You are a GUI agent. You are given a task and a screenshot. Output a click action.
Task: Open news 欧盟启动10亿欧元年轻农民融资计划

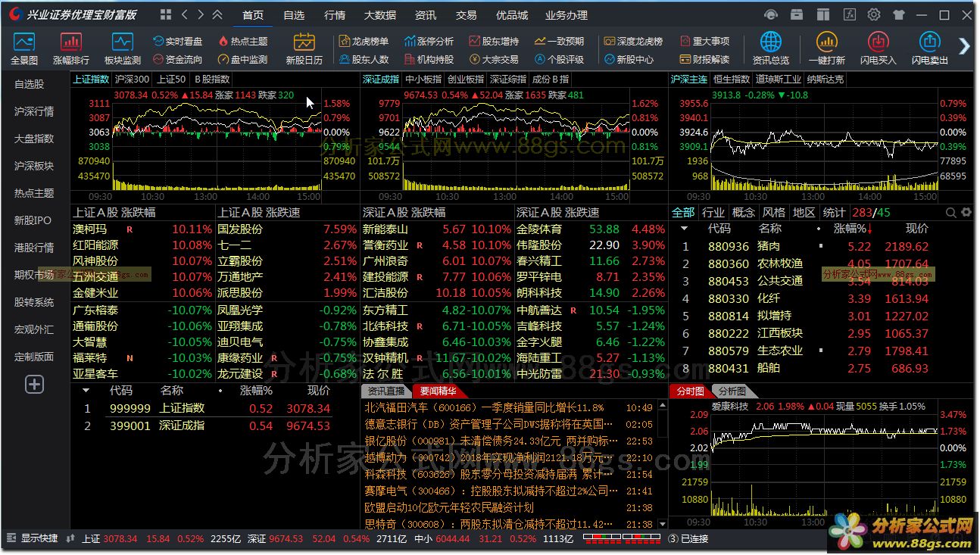tap(449, 507)
